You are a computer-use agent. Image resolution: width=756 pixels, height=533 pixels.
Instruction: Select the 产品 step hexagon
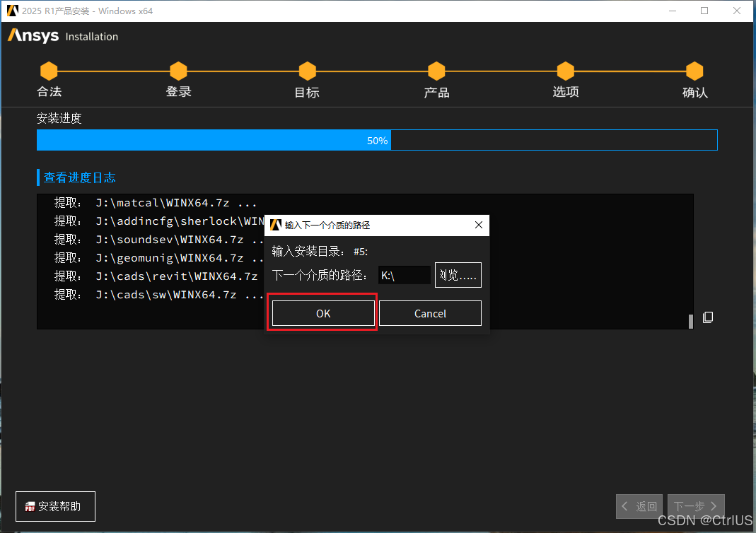(436, 71)
